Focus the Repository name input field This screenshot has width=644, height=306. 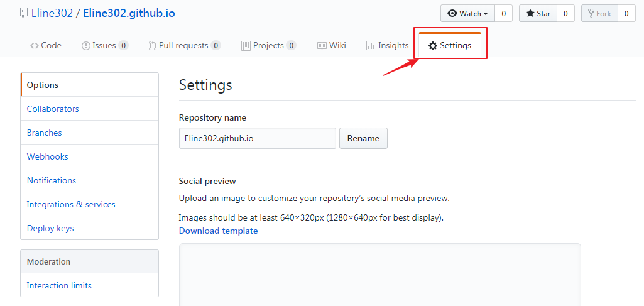[258, 138]
